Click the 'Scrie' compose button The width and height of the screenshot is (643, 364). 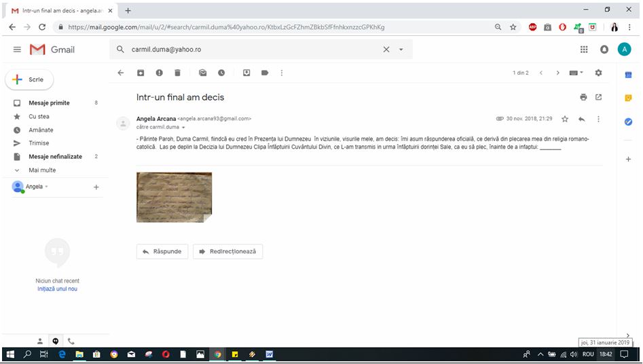[29, 79]
